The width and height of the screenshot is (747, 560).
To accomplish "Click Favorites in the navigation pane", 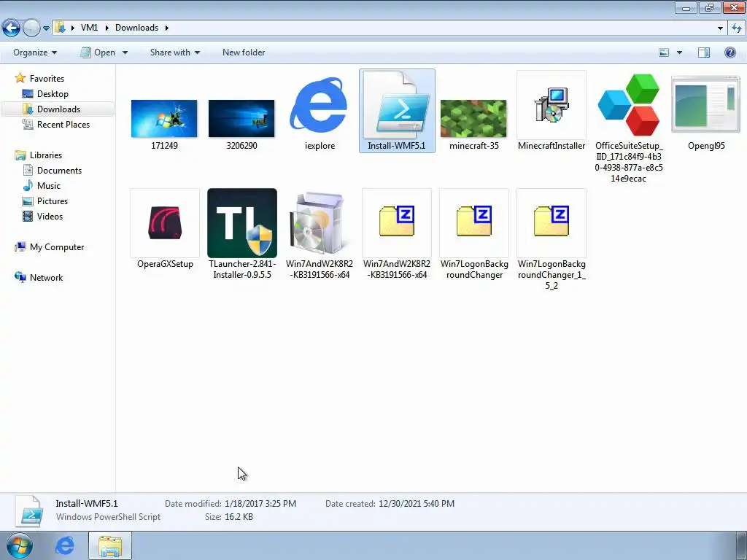I will 47,79.
